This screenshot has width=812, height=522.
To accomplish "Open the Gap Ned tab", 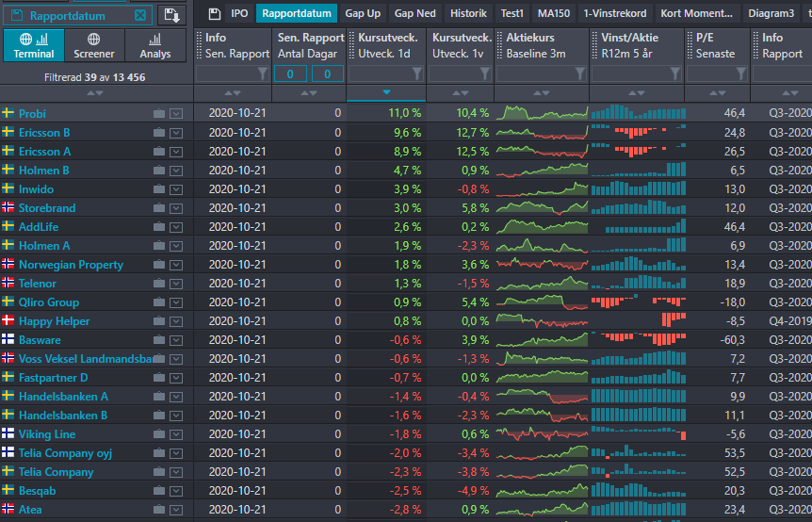I will pyautogui.click(x=414, y=13).
